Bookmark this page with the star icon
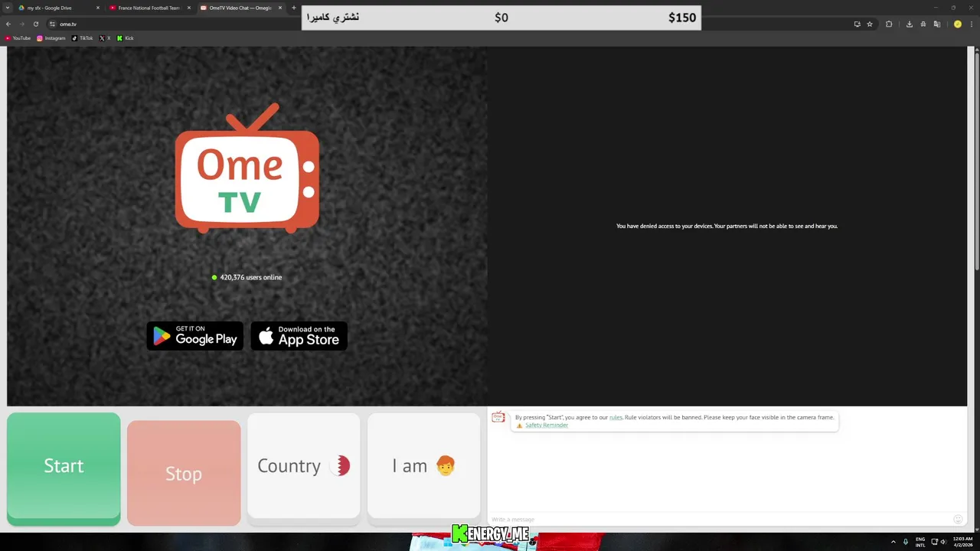Screen dimensions: 980x551 [x=870, y=24]
